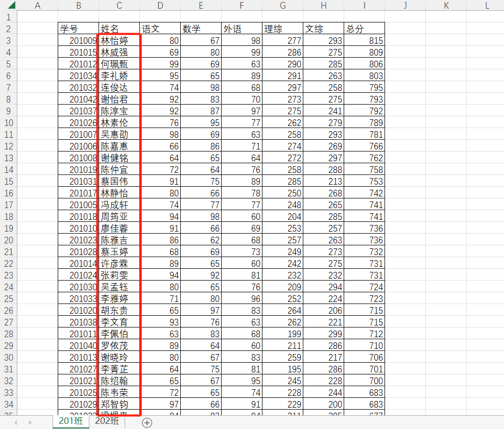Click total score cell 815
The width and height of the screenshot is (504, 429).
364,40
